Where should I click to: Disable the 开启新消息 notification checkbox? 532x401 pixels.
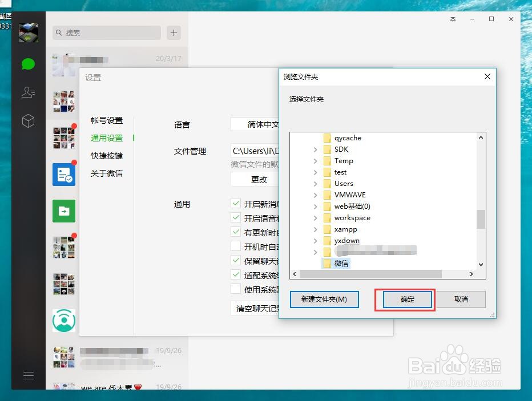[236, 202]
